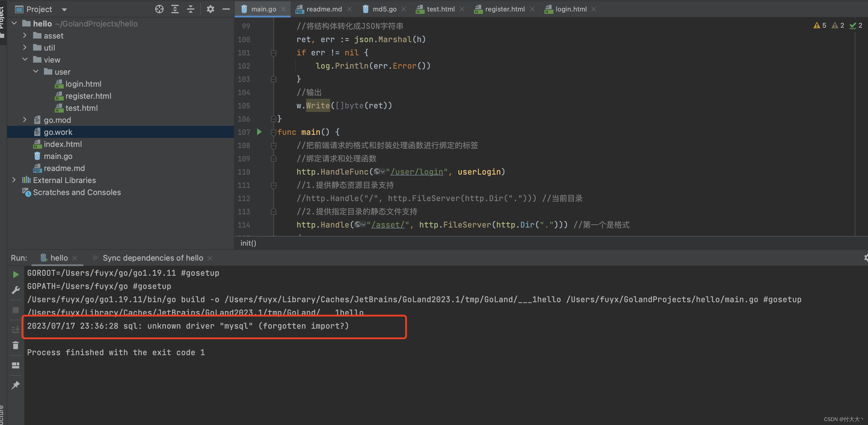
Task: Open Project panel gear settings
Action: click(210, 9)
